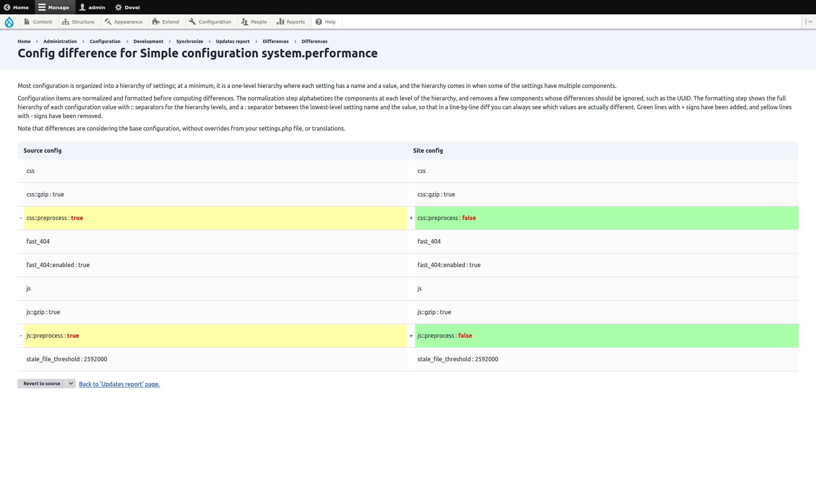Open Structure via its hierarchy icon
Screen dimensions: 816x504
tap(66, 22)
